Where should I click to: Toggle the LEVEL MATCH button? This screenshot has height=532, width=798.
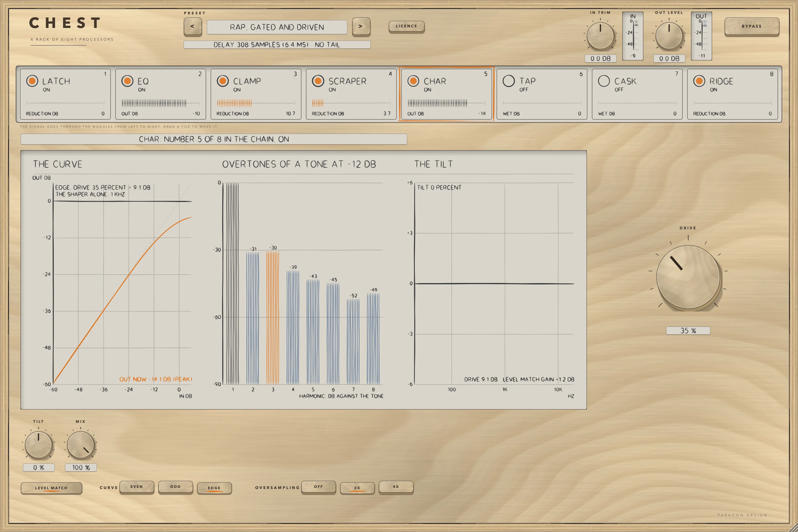point(51,488)
